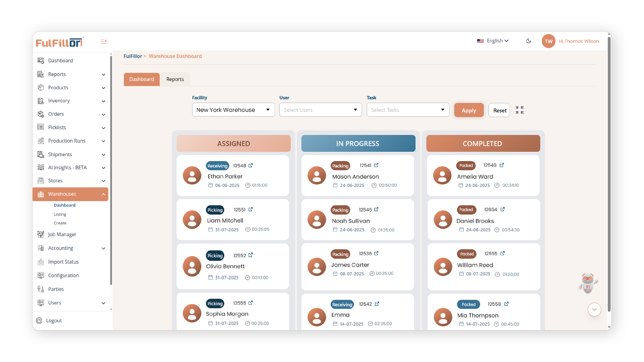The height and width of the screenshot is (362, 644).
Task: Open Job Manager from the sidebar
Action: click(62, 234)
